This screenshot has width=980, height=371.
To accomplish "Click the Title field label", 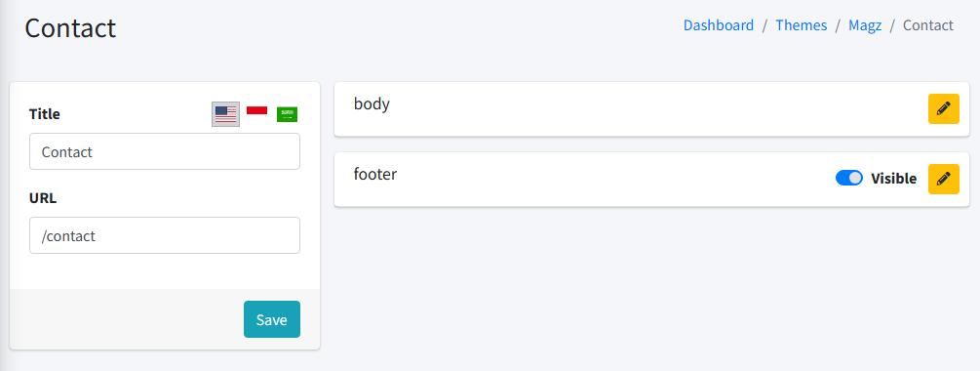I will 45,114.
